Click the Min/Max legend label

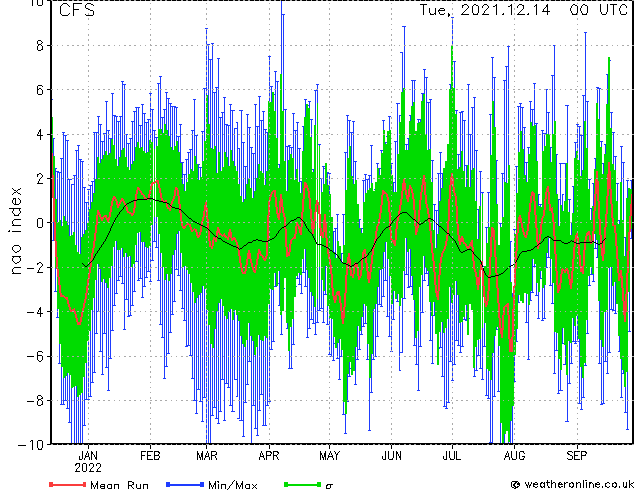pos(232,485)
